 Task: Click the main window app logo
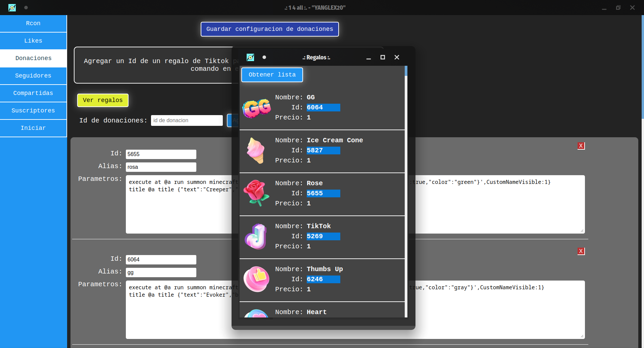pos(12,7)
